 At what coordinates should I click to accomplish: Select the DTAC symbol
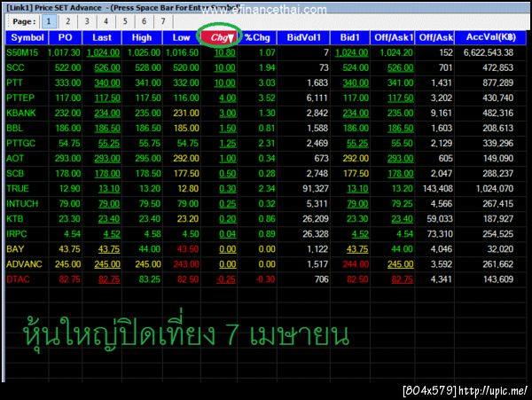18,279
